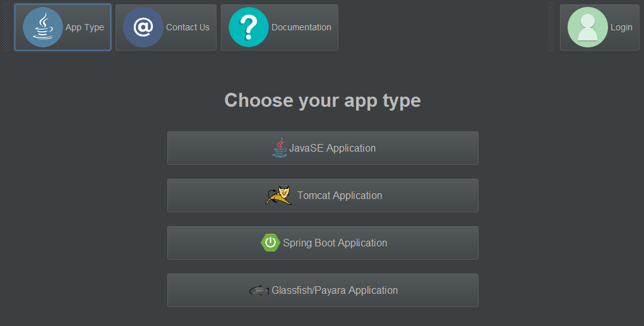The width and height of the screenshot is (644, 326).
Task: Click the "Choose your app type" heading
Action: pyautogui.click(x=323, y=100)
